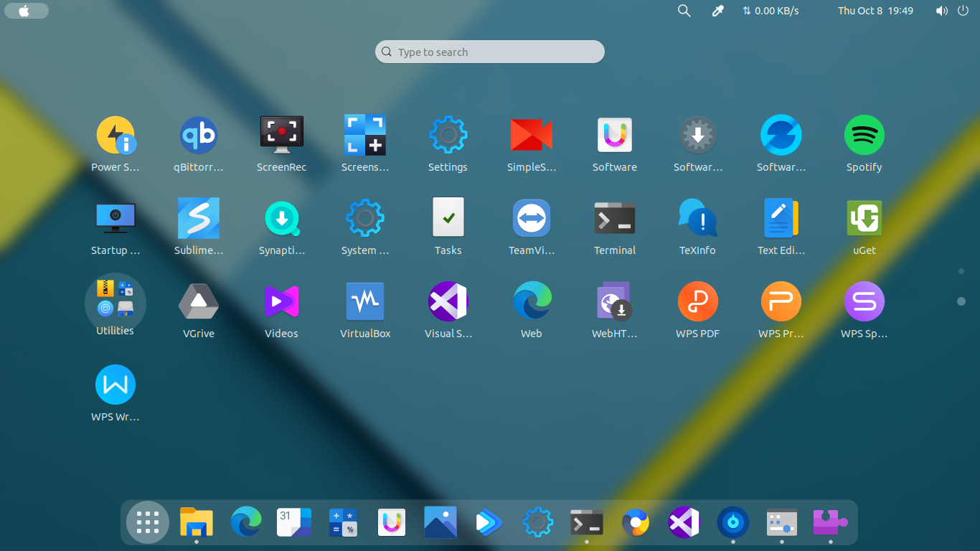The width and height of the screenshot is (980, 551).
Task: Open the gray tweaks window icon in dock
Action: (x=782, y=522)
